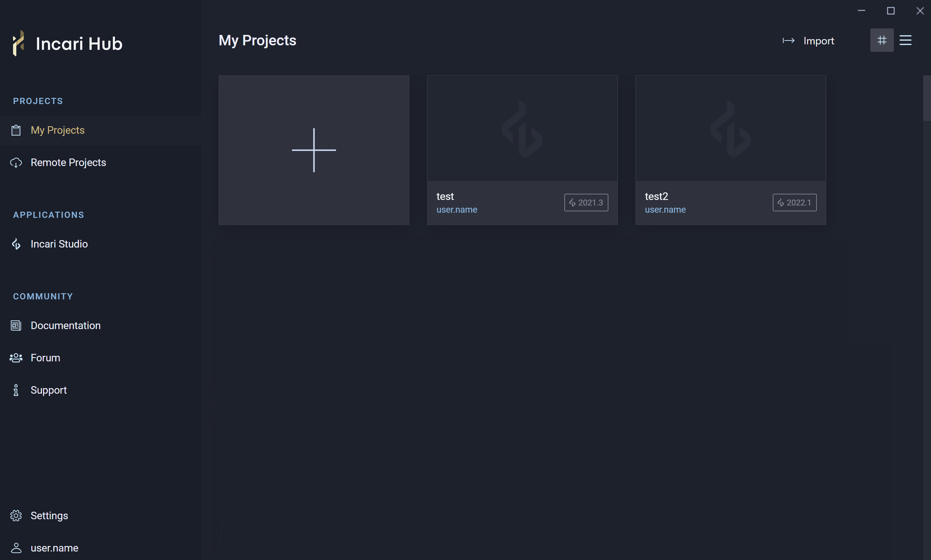Click the Support info icon
This screenshot has height=560, width=931.
point(16,390)
